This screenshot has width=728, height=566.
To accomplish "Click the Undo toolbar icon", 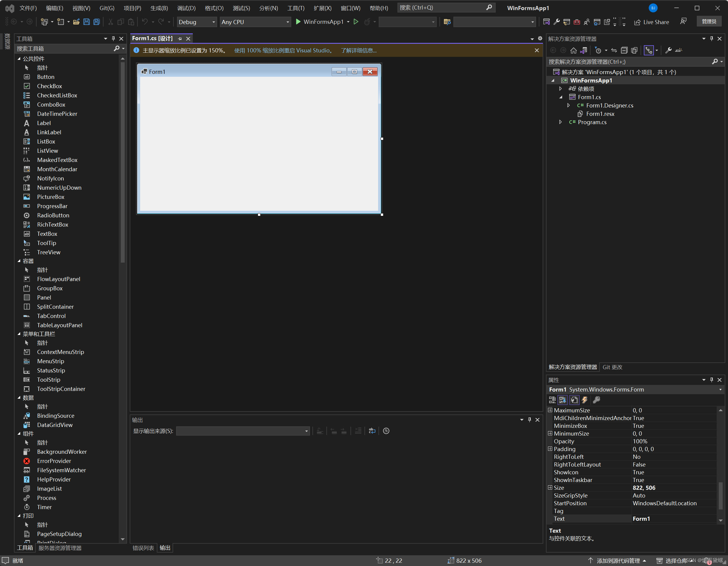I will pos(145,22).
